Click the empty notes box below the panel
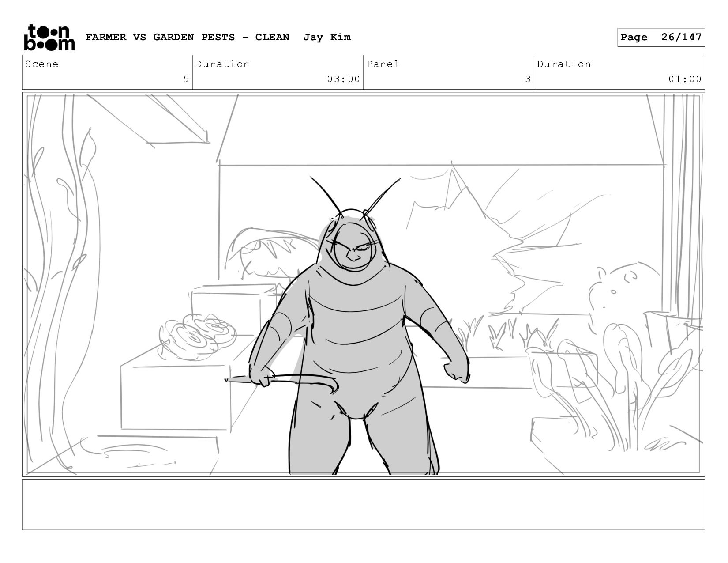 click(364, 505)
